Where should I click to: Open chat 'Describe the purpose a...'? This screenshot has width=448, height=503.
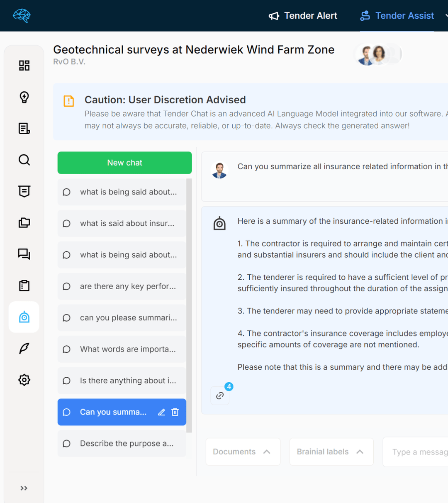pyautogui.click(x=122, y=444)
